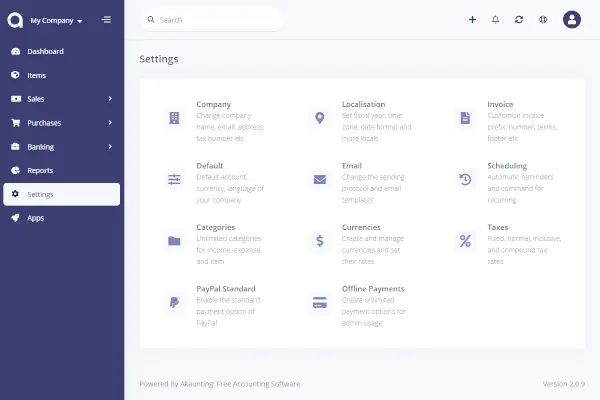Open the user profile avatar
Viewport: 600px width, 400px height.
[x=572, y=19]
